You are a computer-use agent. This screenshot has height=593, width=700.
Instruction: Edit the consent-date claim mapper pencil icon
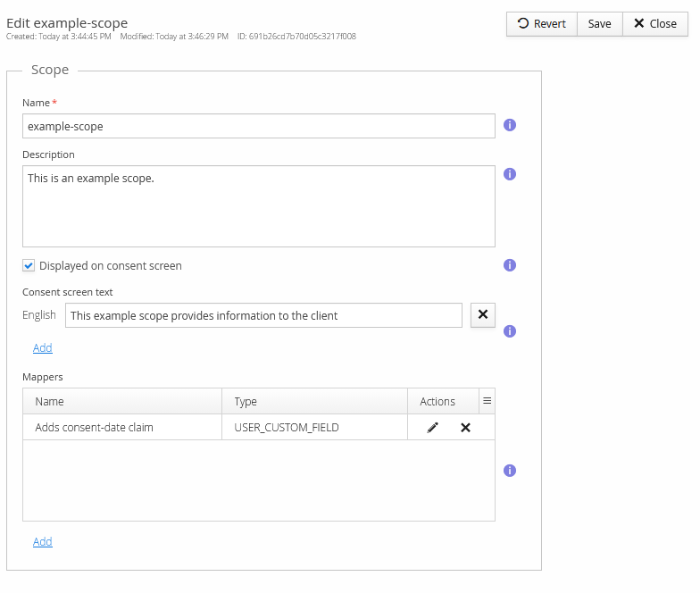[x=432, y=428]
